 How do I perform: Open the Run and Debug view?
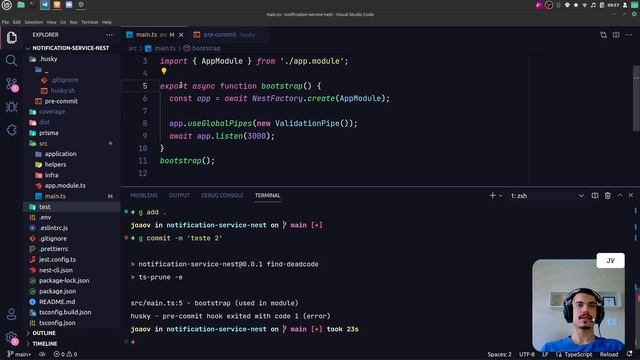[11, 107]
